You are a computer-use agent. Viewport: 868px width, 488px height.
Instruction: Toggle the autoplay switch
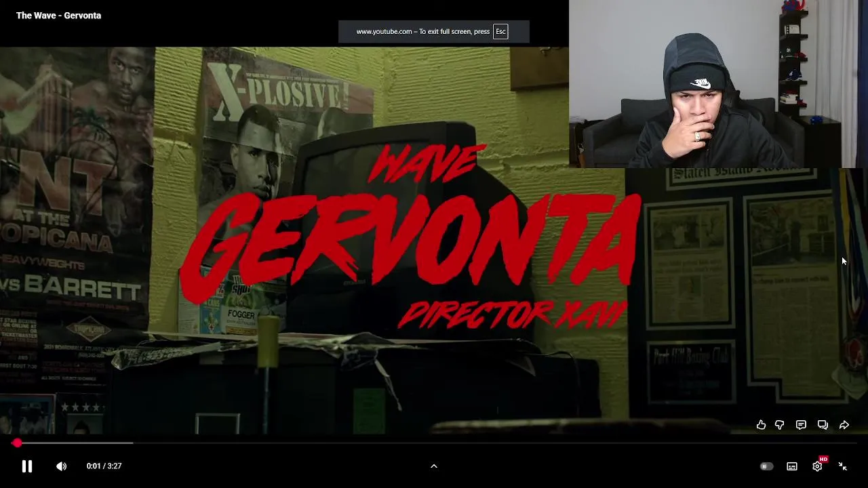click(x=766, y=466)
